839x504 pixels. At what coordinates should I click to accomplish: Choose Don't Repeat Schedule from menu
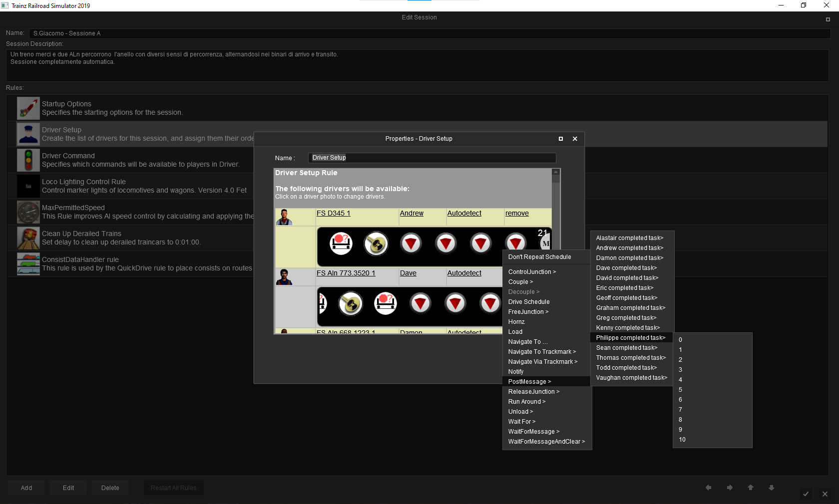(x=539, y=257)
